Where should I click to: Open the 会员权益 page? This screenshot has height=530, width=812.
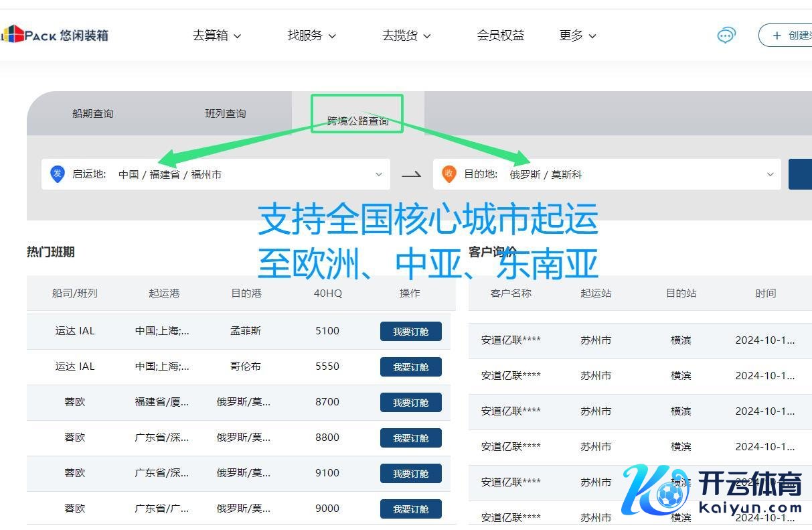coord(501,36)
